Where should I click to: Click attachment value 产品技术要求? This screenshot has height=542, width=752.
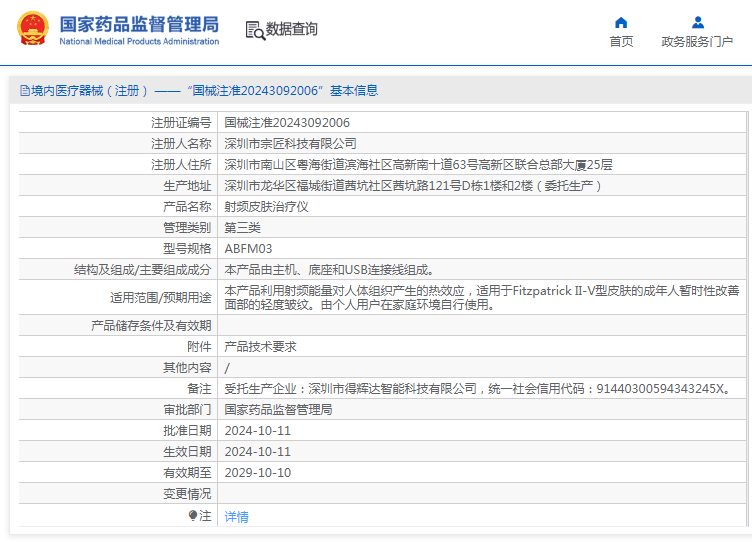[x=260, y=347]
